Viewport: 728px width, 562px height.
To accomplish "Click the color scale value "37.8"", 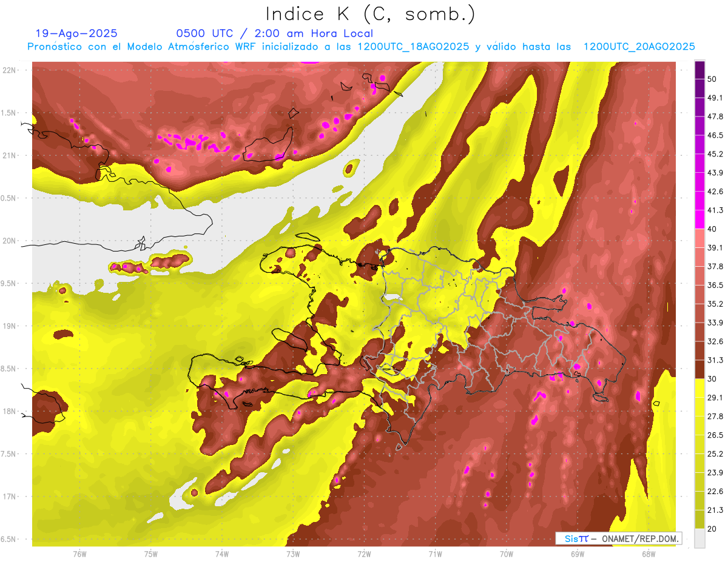I will pos(715,266).
